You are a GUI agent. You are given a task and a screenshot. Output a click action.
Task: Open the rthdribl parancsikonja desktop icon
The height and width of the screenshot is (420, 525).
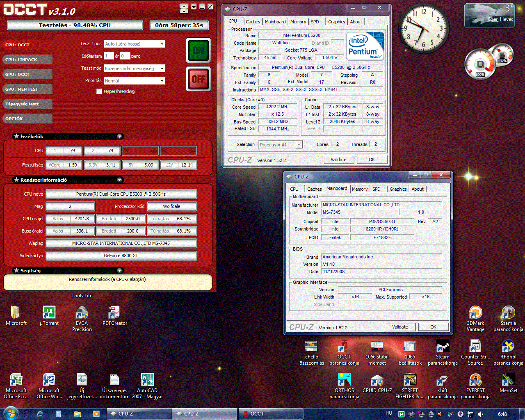tap(508, 352)
